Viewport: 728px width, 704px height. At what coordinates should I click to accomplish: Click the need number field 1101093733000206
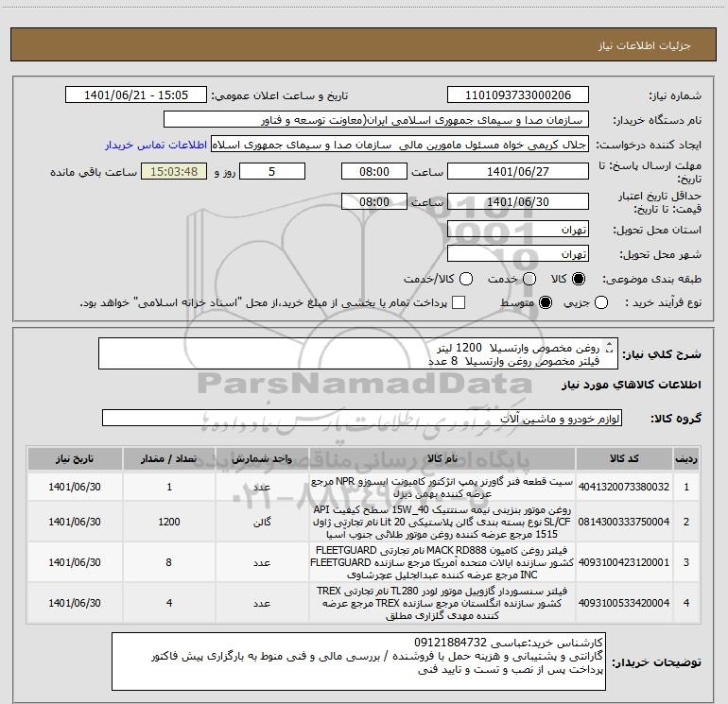[x=518, y=95]
